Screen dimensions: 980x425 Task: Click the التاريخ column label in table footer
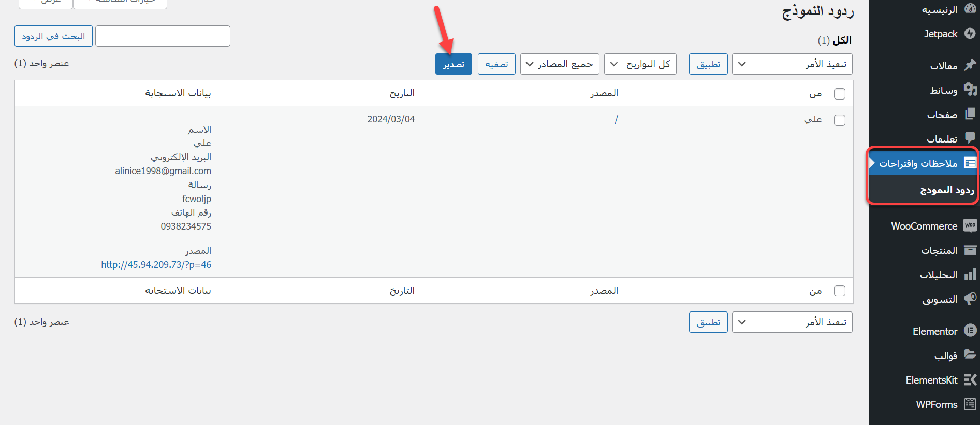coord(402,291)
